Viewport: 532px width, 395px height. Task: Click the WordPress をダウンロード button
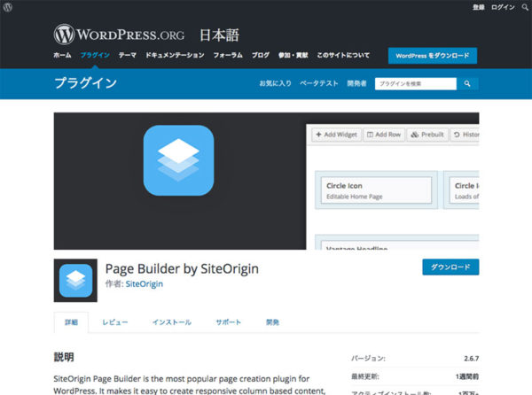click(x=433, y=56)
